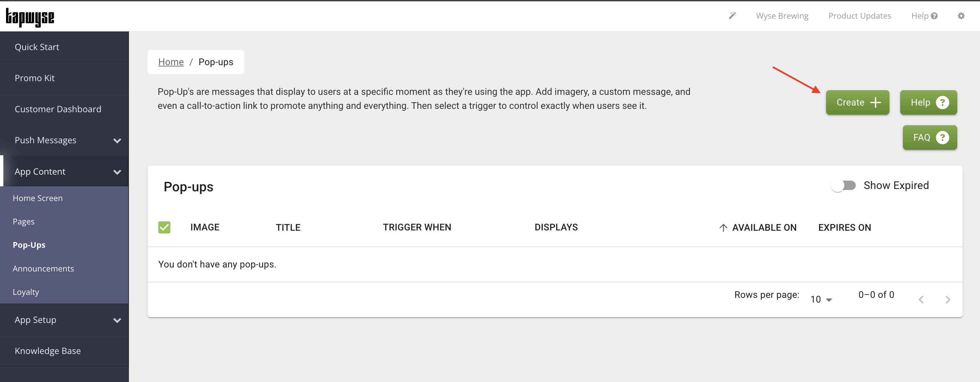
Task: Click the question mark on FAQ button
Action: click(942, 137)
